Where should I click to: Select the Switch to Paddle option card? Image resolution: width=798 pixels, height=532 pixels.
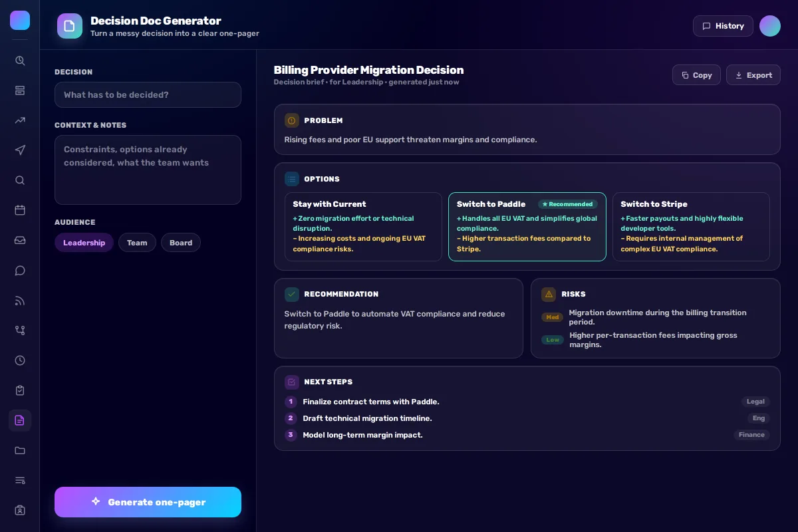coord(527,227)
